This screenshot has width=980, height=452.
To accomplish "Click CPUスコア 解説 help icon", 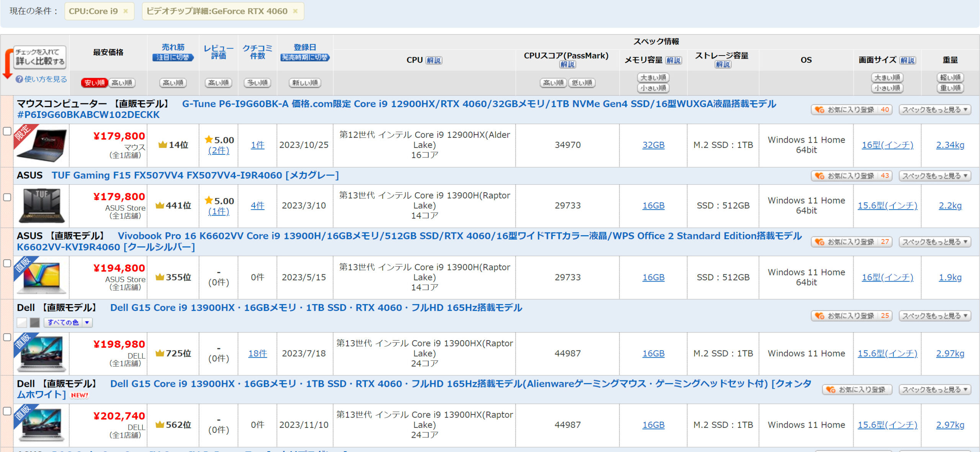I will (x=567, y=64).
